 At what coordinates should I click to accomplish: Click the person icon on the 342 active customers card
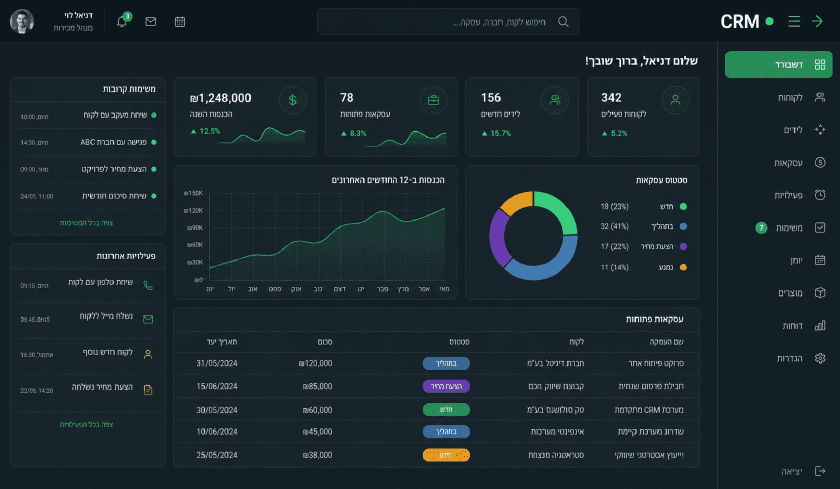(675, 100)
